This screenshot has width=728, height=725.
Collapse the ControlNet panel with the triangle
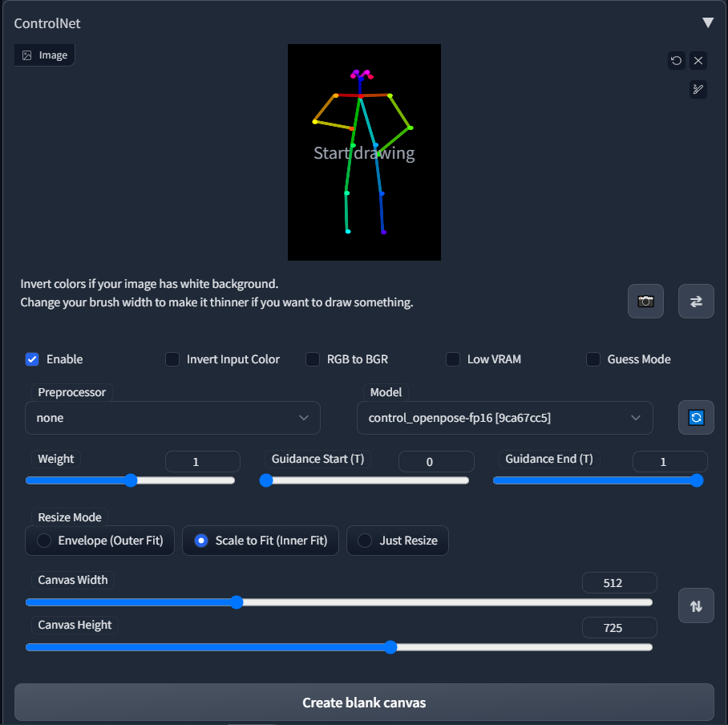pyautogui.click(x=708, y=22)
